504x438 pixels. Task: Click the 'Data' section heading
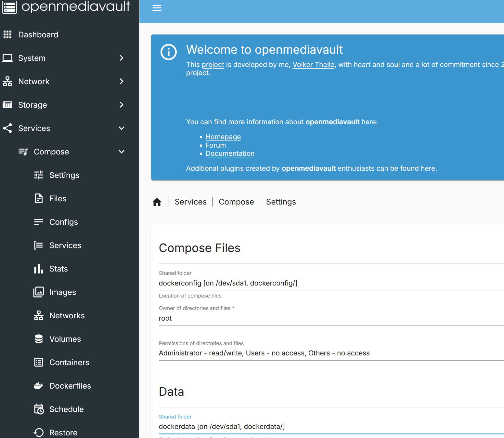[172, 392]
